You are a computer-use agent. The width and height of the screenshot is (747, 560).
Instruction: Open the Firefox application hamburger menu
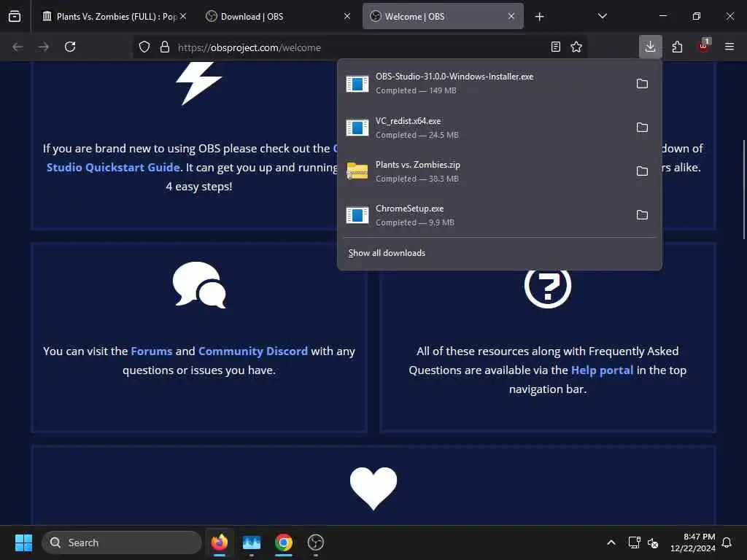tap(729, 47)
